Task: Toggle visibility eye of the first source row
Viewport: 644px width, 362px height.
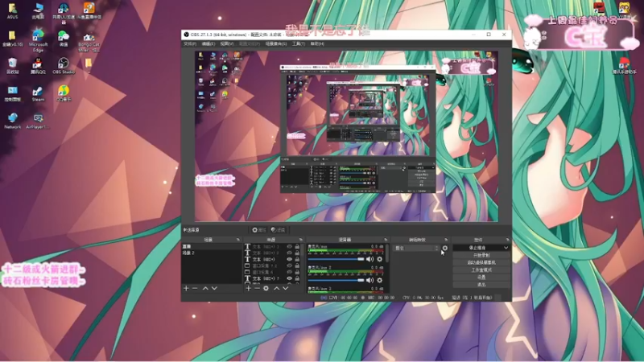Action: tap(289, 247)
